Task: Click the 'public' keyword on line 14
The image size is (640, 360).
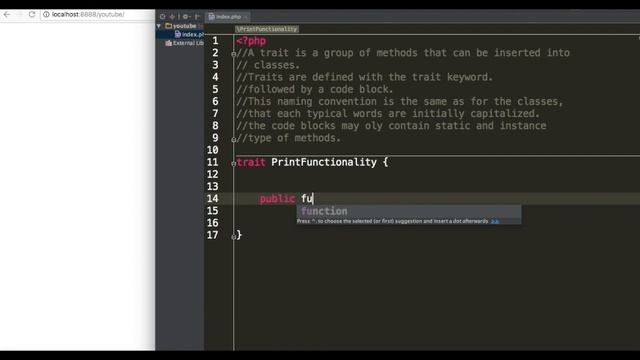Action: click(277, 199)
